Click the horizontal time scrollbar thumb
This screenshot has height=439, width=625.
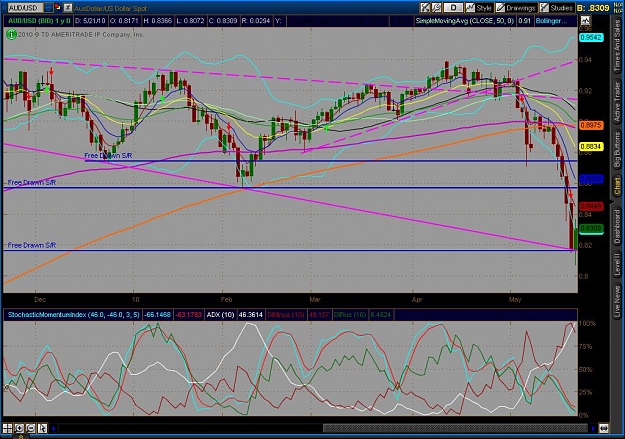[x=455, y=429]
